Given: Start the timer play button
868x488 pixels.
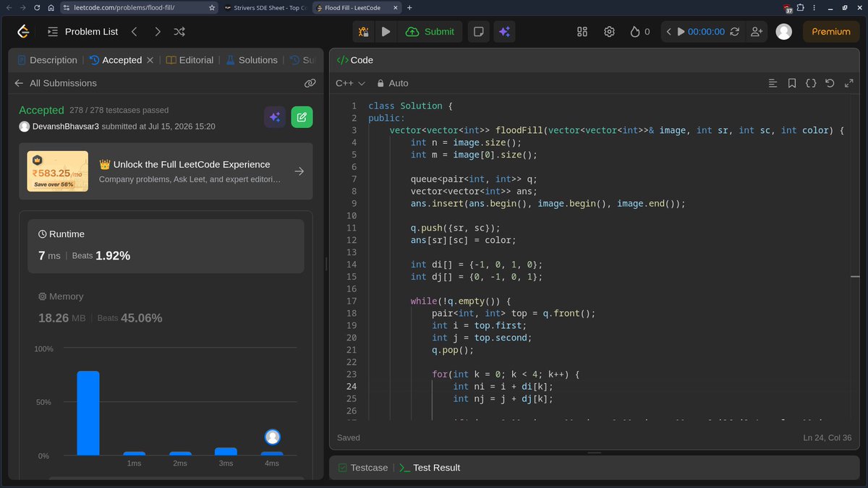Looking at the screenshot, I should tap(681, 32).
